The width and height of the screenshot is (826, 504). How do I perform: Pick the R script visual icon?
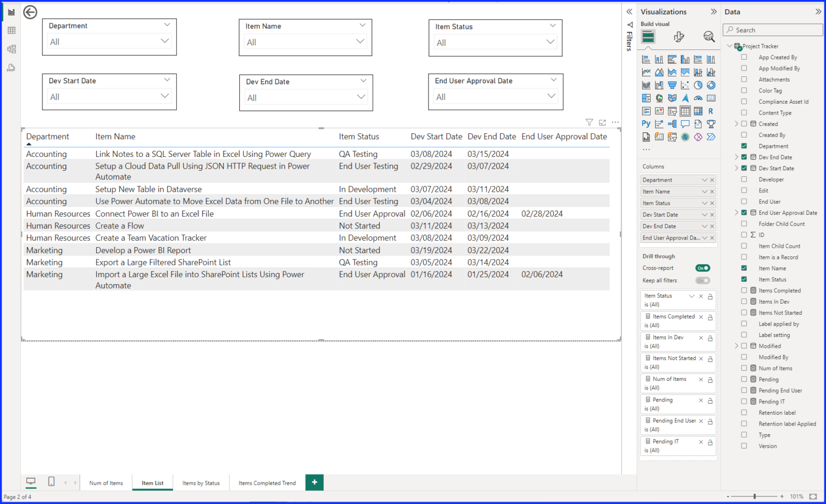pos(711,111)
